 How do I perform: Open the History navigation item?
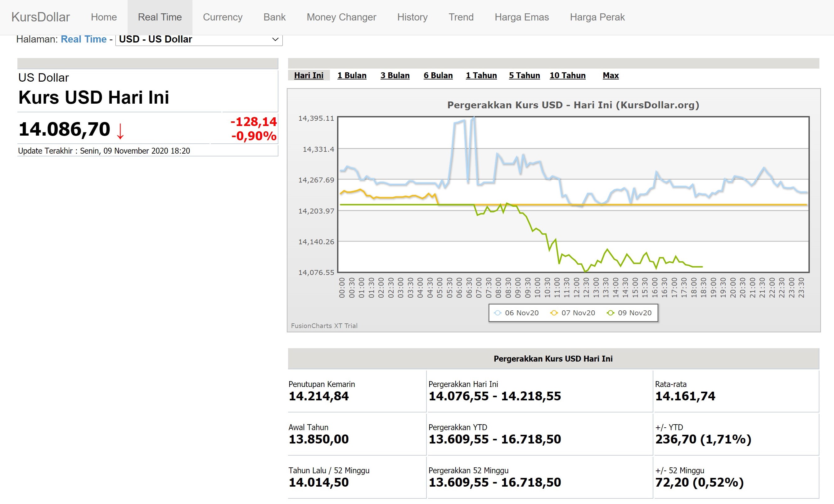(412, 17)
